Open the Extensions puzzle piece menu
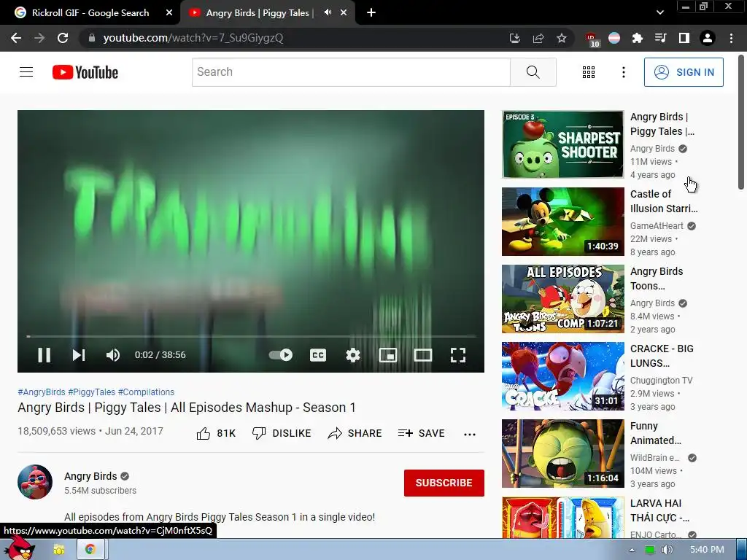The height and width of the screenshot is (560, 747). click(x=638, y=38)
